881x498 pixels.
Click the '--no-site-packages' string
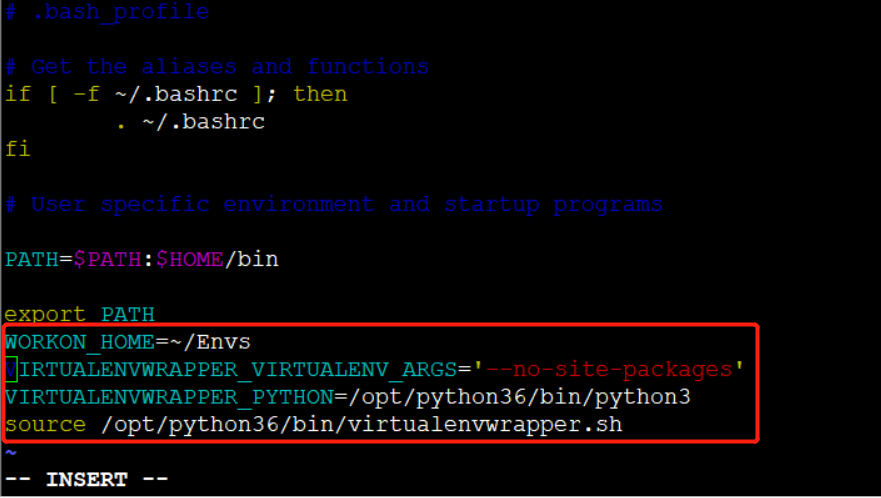tap(608, 369)
